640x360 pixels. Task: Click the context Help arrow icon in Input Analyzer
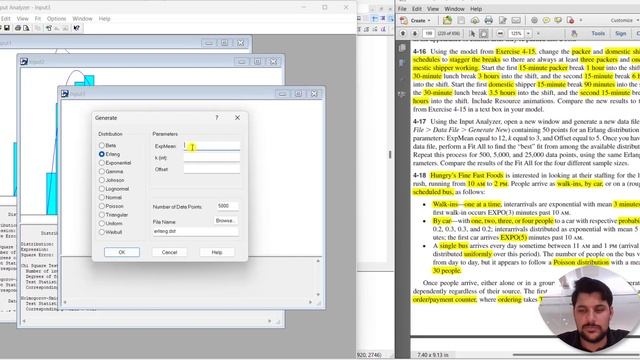click(x=76, y=28)
